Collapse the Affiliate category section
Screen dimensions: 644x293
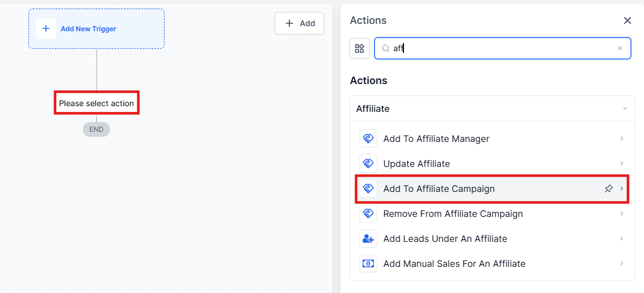[625, 108]
